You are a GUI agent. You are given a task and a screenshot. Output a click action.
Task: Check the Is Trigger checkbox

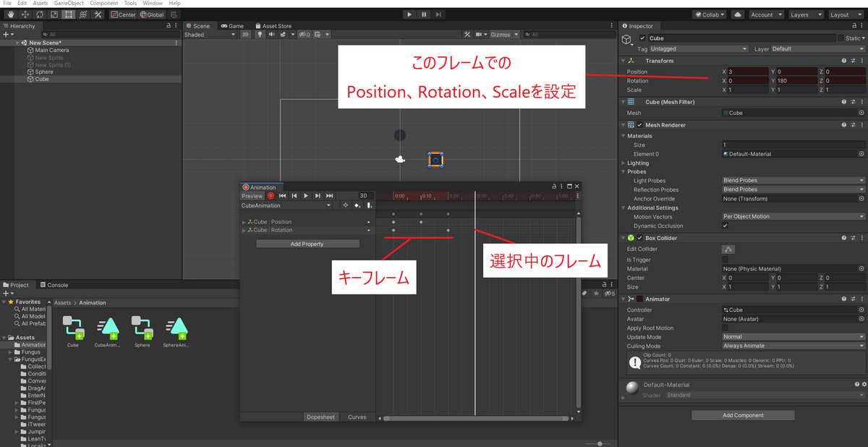tap(726, 259)
